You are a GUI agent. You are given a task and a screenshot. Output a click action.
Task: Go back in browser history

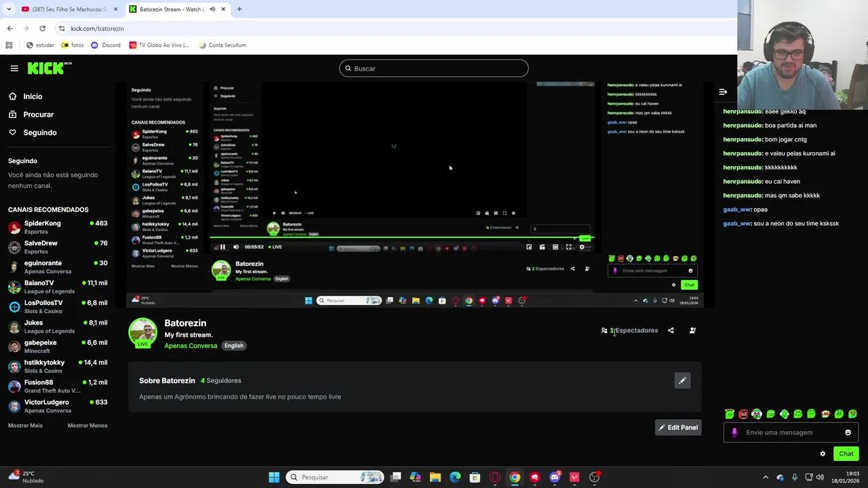coord(9,28)
